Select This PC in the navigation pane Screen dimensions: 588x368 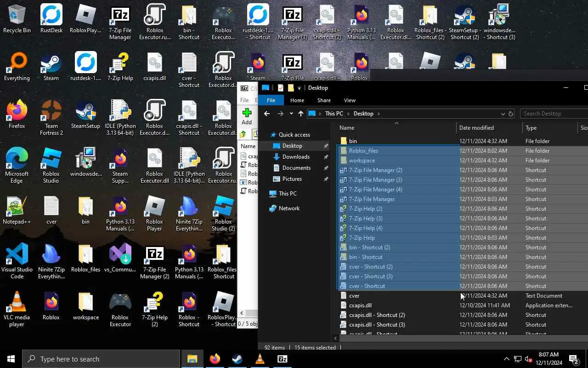(x=288, y=194)
